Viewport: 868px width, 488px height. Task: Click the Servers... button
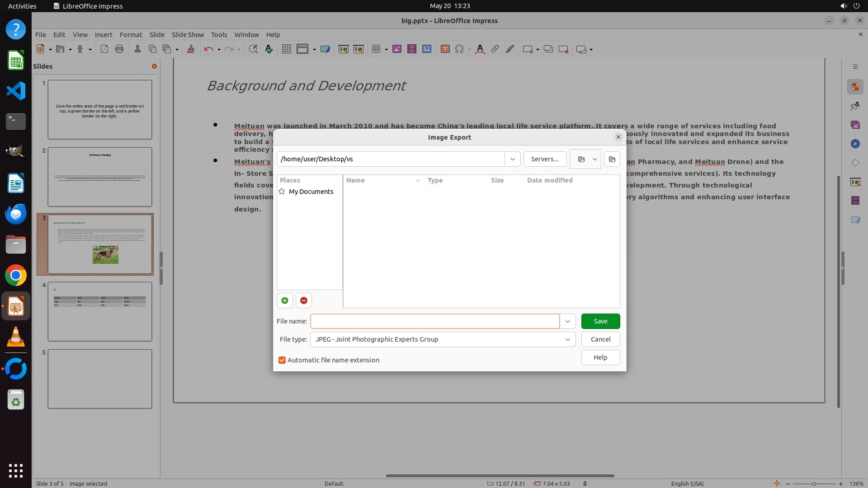(x=545, y=159)
